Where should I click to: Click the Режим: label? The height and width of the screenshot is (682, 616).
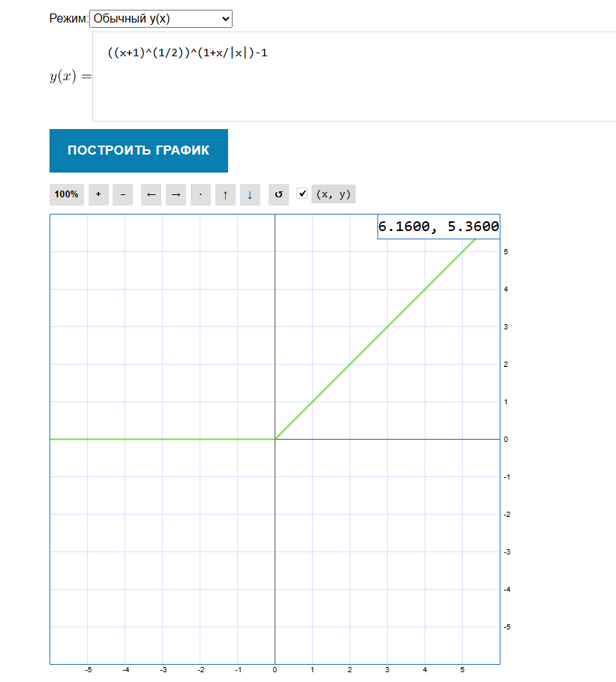69,18
